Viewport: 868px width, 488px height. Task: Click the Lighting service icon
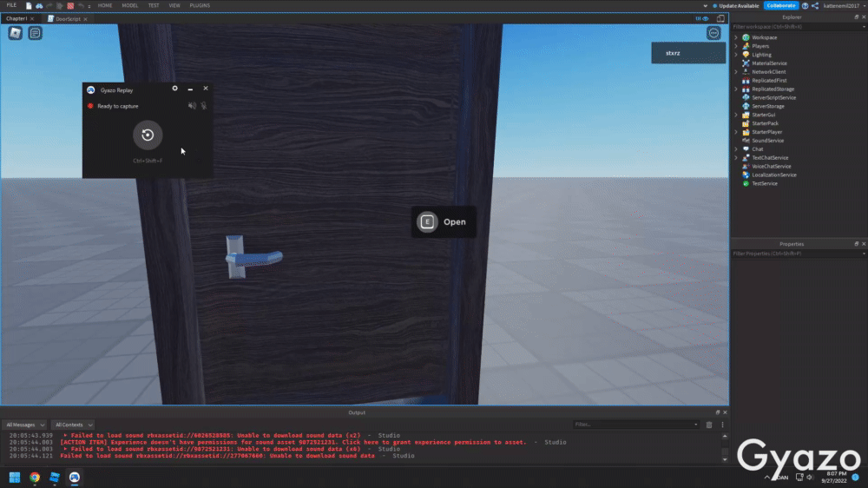(746, 55)
